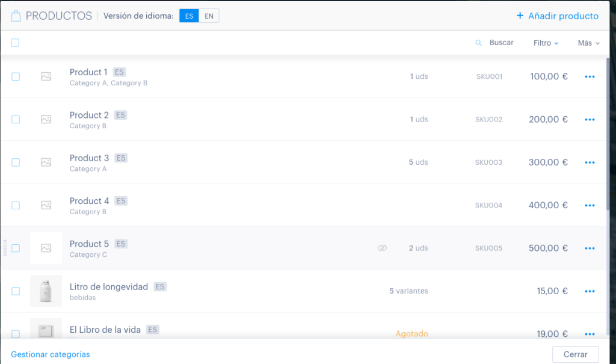The image size is (616, 364).
Task: Click the image placeholder icon of Product 2
Action: pos(46,119)
